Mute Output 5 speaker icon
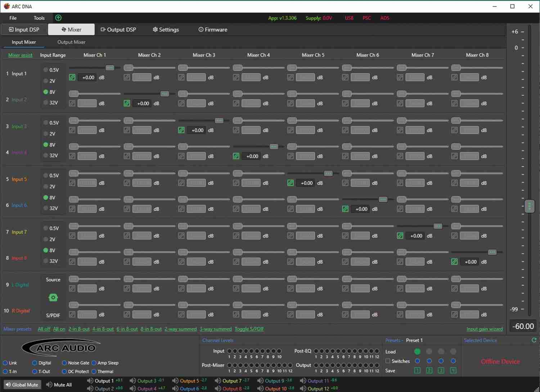 coord(175,380)
